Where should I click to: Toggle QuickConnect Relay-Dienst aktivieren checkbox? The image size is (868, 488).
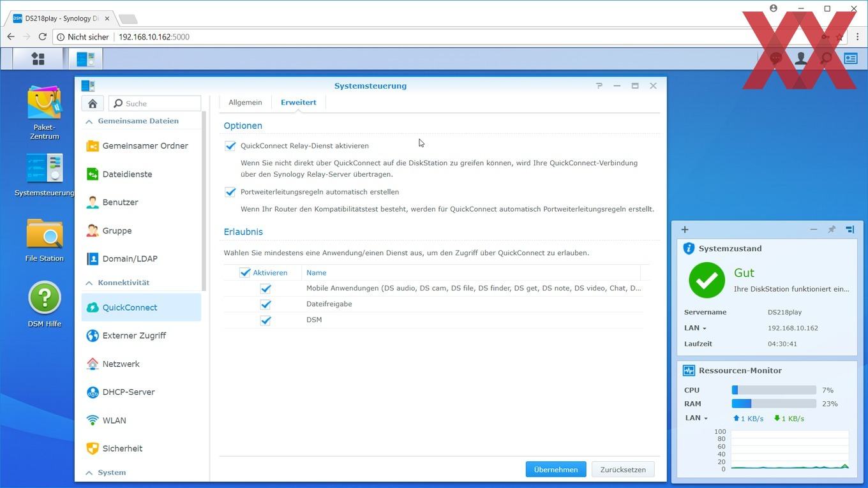point(230,146)
